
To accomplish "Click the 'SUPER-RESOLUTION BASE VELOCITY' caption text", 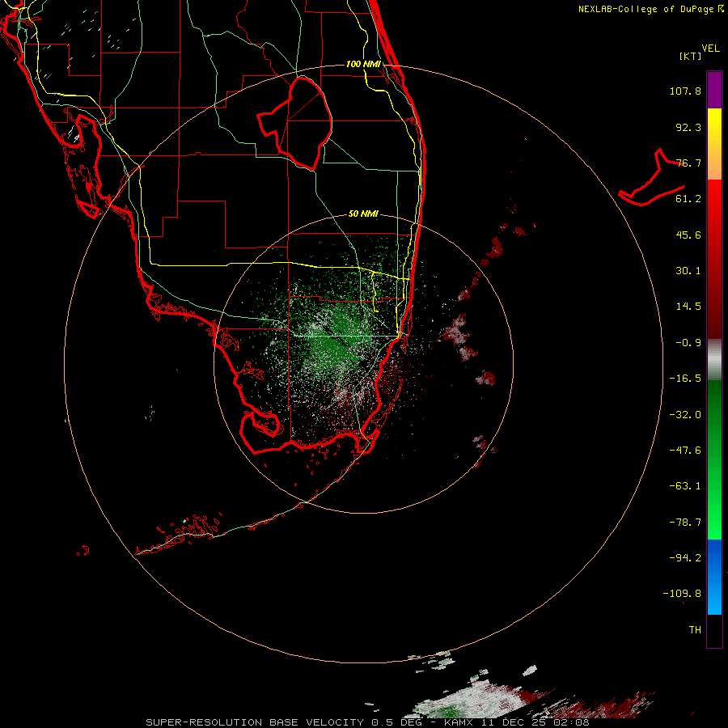I will (255, 722).
